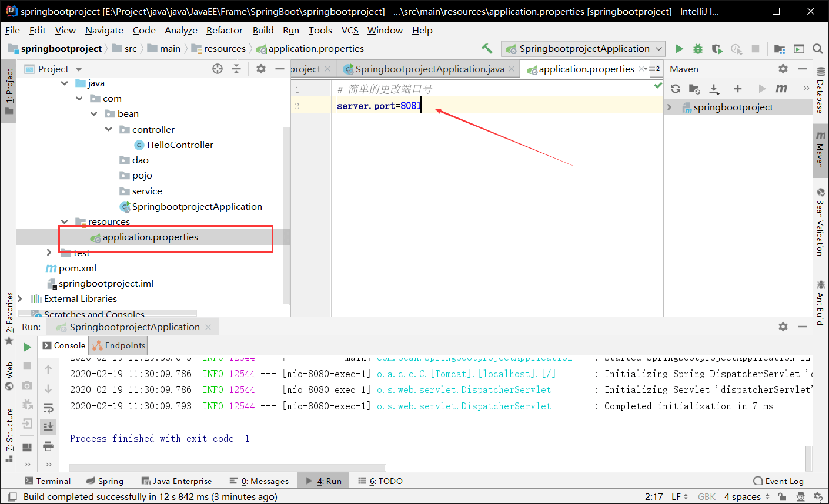Collapse the java folder in the tree
829x504 pixels.
[65, 83]
